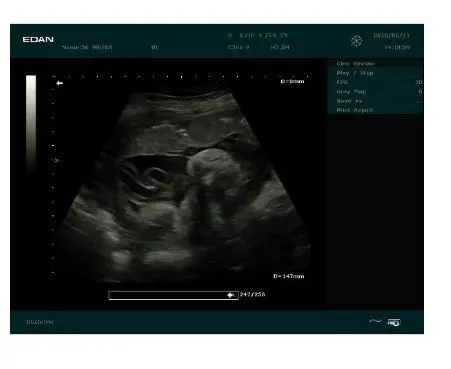Change the Gray Map value
Viewport: 451px width, 369px height.
[420, 92]
